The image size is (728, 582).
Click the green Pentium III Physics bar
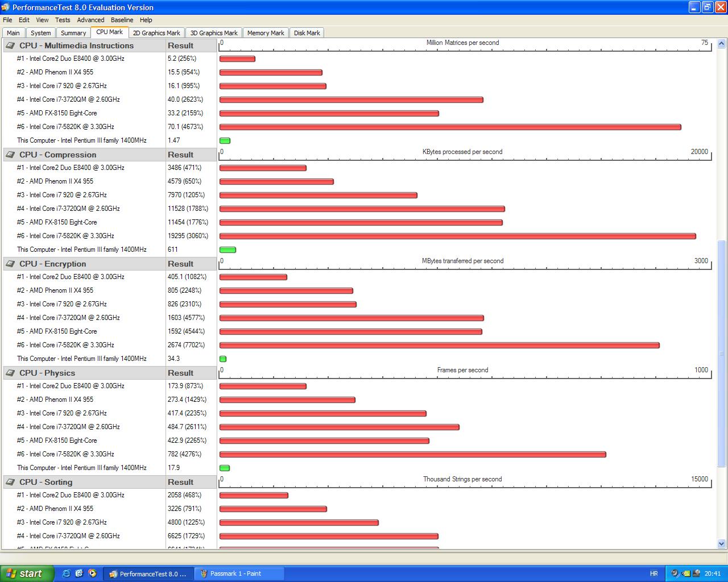225,468
